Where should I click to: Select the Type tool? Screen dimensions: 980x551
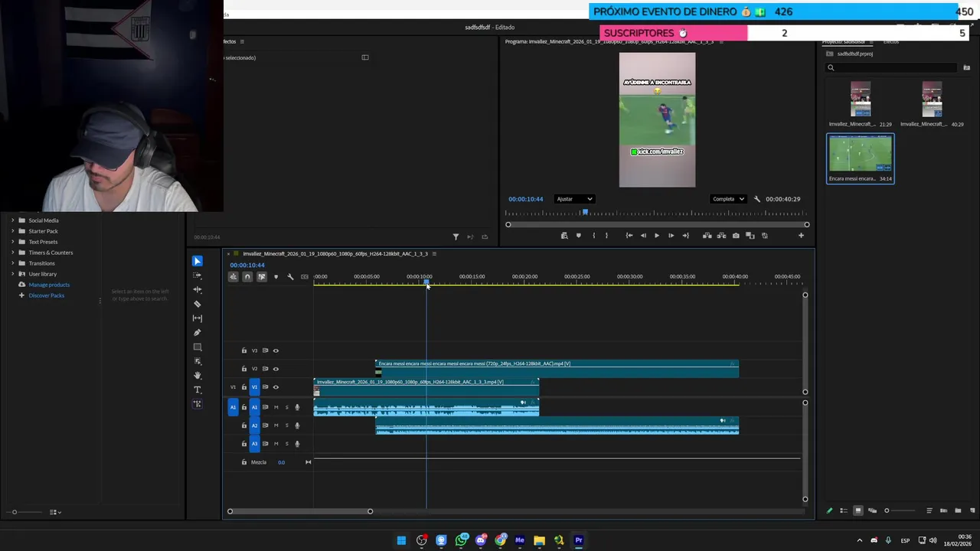pos(198,390)
